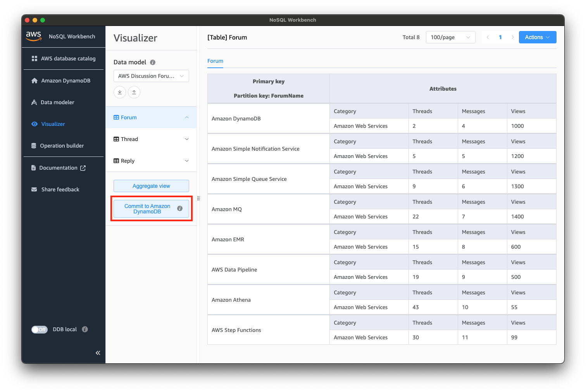The image size is (586, 392).
Task: Click the Data model info icon
Action: pyautogui.click(x=153, y=62)
